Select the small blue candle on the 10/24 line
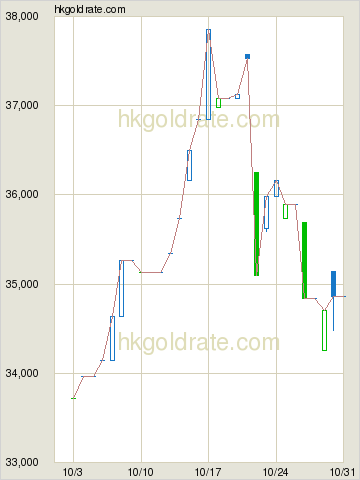The height and width of the screenshot is (480, 360). click(276, 188)
